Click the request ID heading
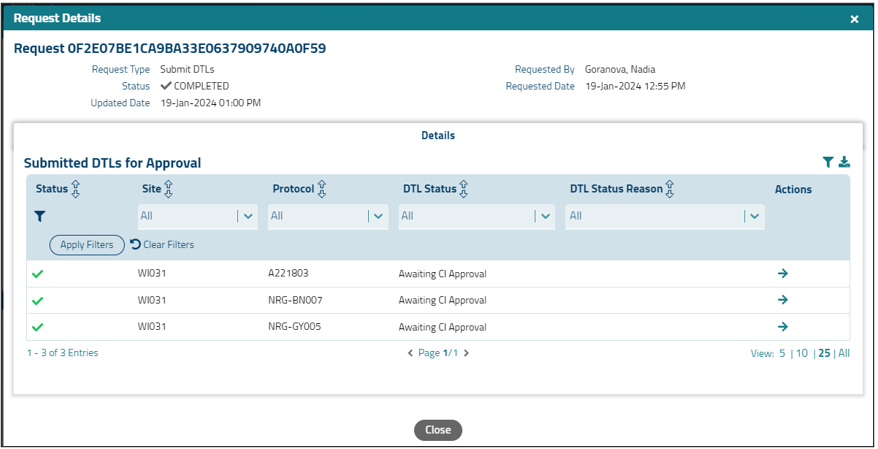Screen dimensions: 878x449 [x=170, y=49]
